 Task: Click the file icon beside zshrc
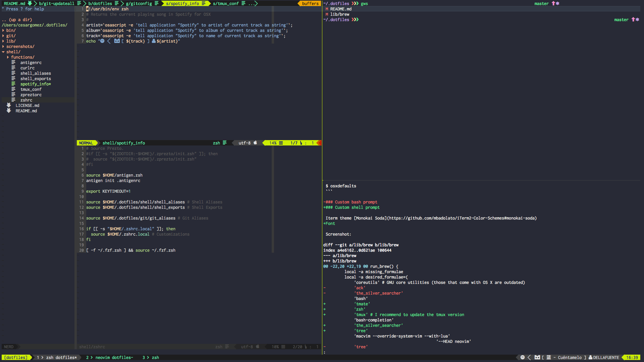pyautogui.click(x=13, y=100)
